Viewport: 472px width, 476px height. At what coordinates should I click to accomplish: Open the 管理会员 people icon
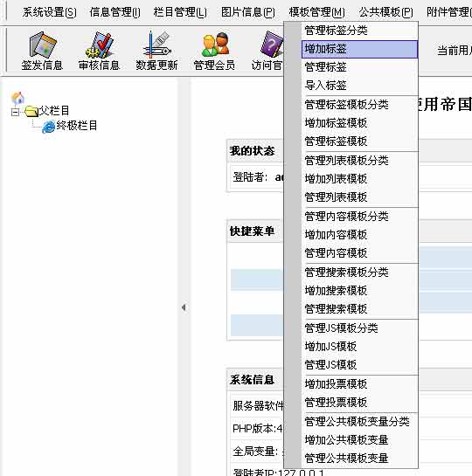point(215,45)
